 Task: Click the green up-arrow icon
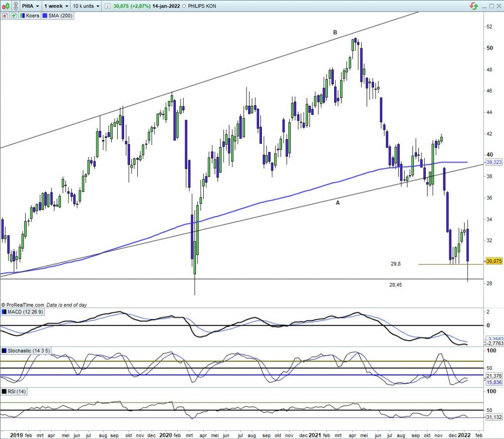pos(14,16)
